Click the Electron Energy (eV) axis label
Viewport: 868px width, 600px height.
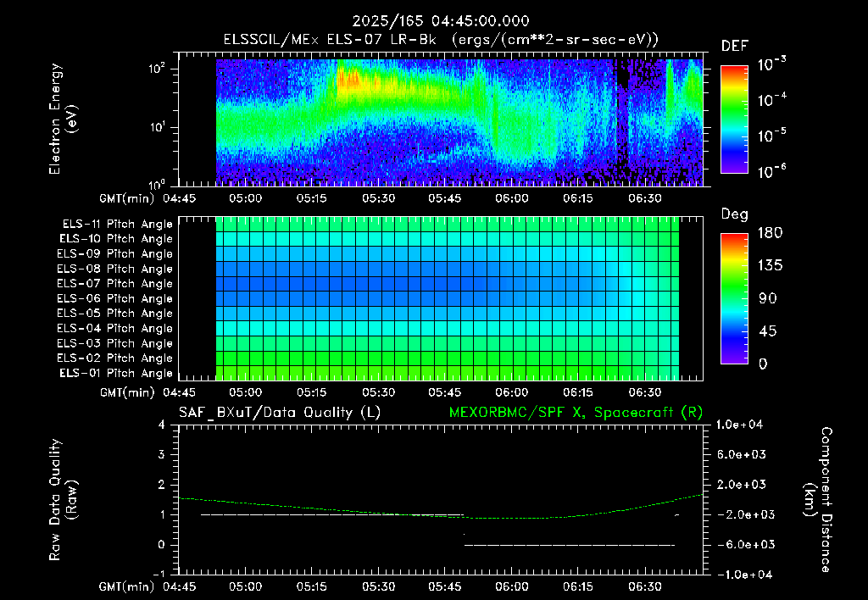tap(63, 119)
